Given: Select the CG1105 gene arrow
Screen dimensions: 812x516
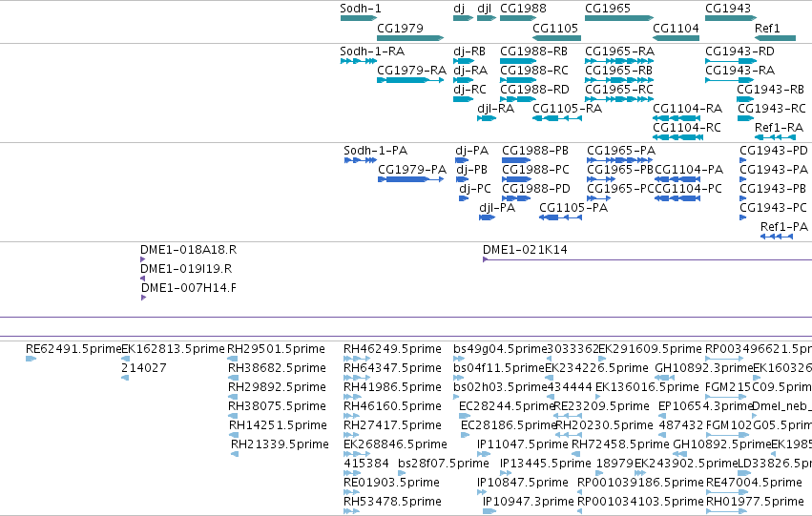Looking at the screenshot, I should pos(556,38).
